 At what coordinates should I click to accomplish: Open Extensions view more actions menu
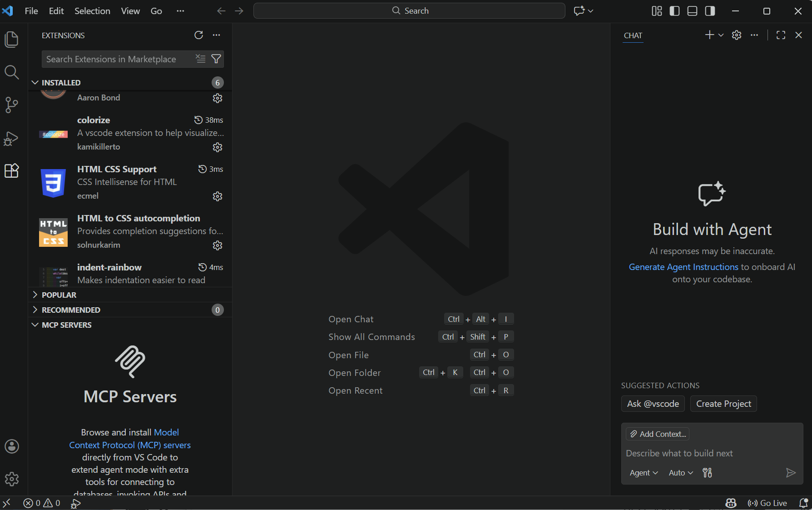tap(217, 35)
